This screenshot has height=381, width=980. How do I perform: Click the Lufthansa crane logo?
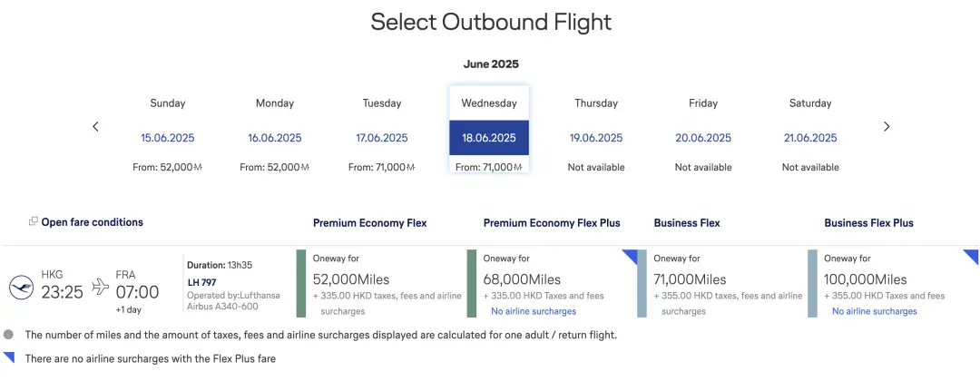[x=21, y=288]
